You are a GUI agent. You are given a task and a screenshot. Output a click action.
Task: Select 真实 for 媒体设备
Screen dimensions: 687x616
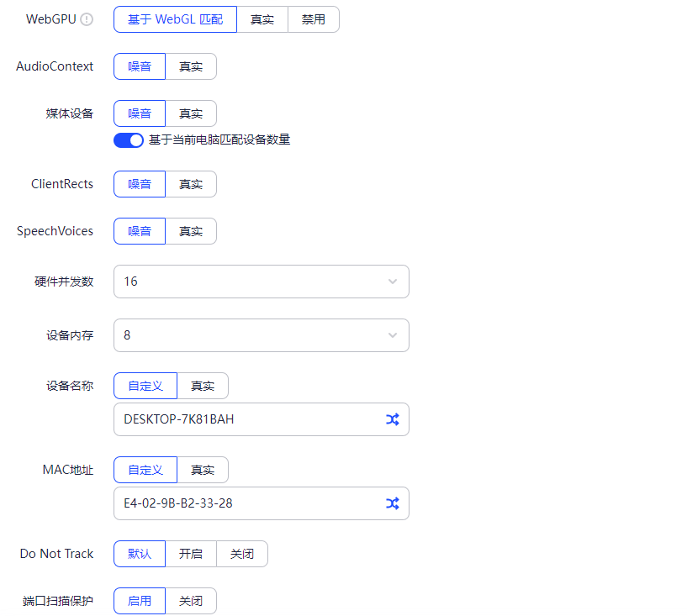click(191, 113)
